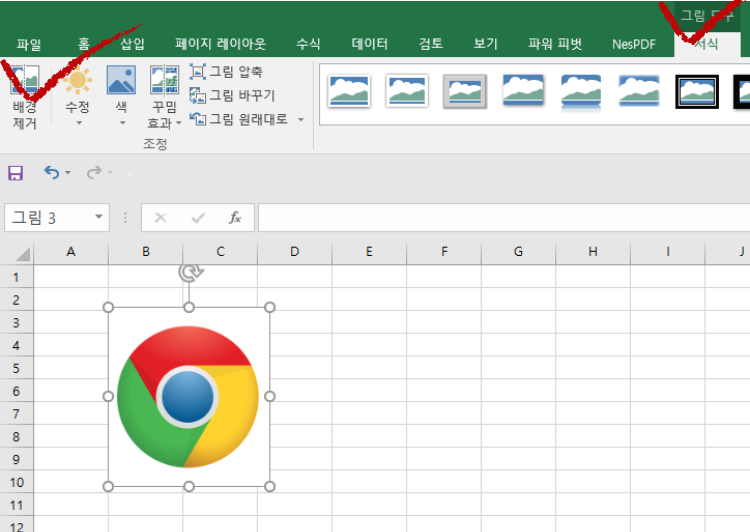750x532 pixels.
Task: Click the picture's right-middle resize handle
Action: (270, 396)
